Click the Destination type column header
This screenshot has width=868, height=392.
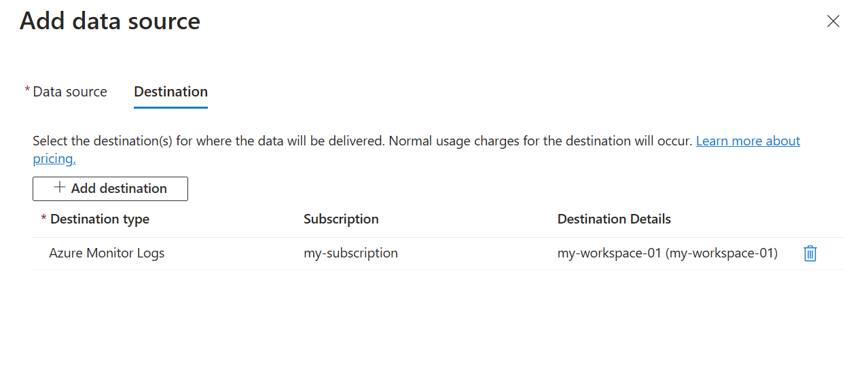click(100, 219)
